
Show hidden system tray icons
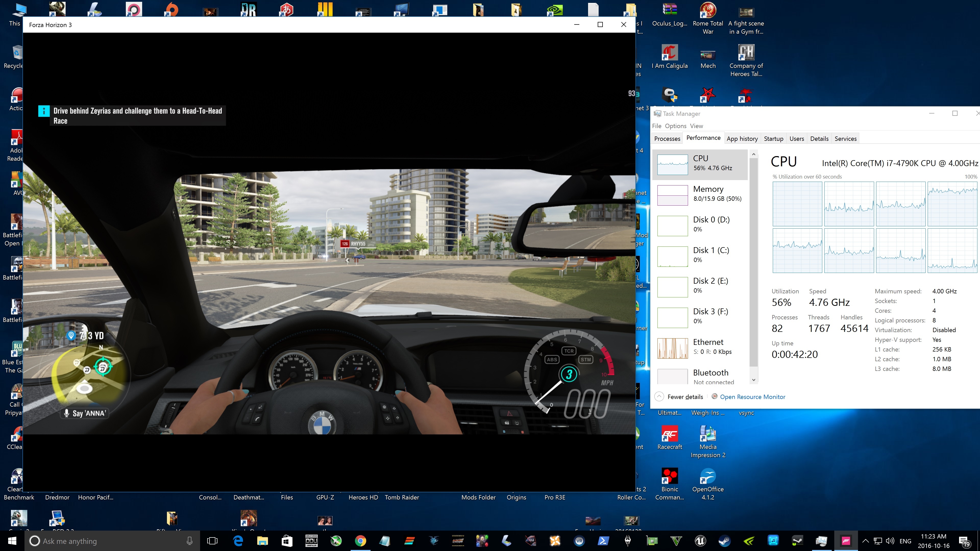[x=865, y=541]
